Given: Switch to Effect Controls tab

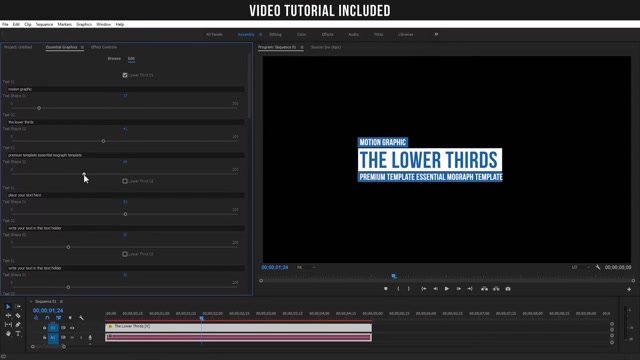Looking at the screenshot, I should tap(104, 47).
